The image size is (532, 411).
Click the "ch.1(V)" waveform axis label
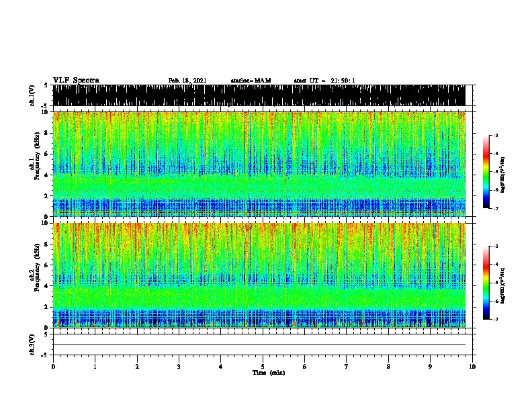(32, 95)
